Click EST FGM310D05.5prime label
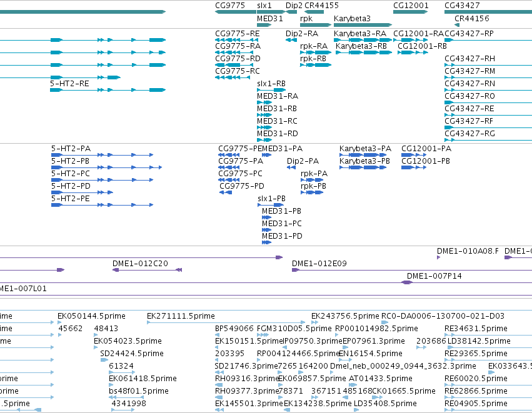The width and height of the screenshot is (532, 413). pyautogui.click(x=294, y=329)
